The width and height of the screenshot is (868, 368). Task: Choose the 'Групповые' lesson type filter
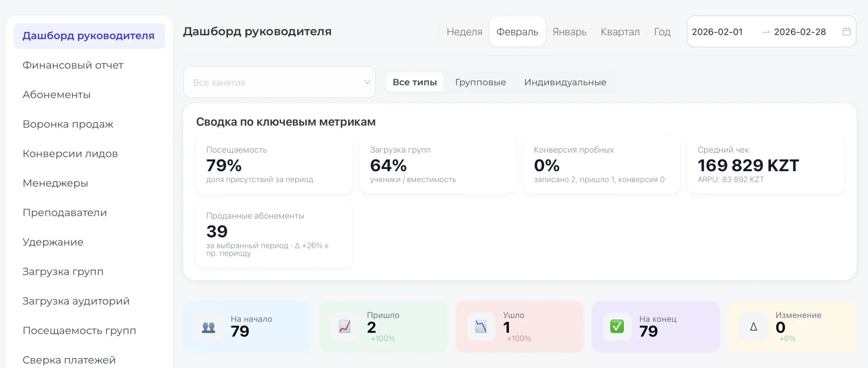tap(480, 82)
